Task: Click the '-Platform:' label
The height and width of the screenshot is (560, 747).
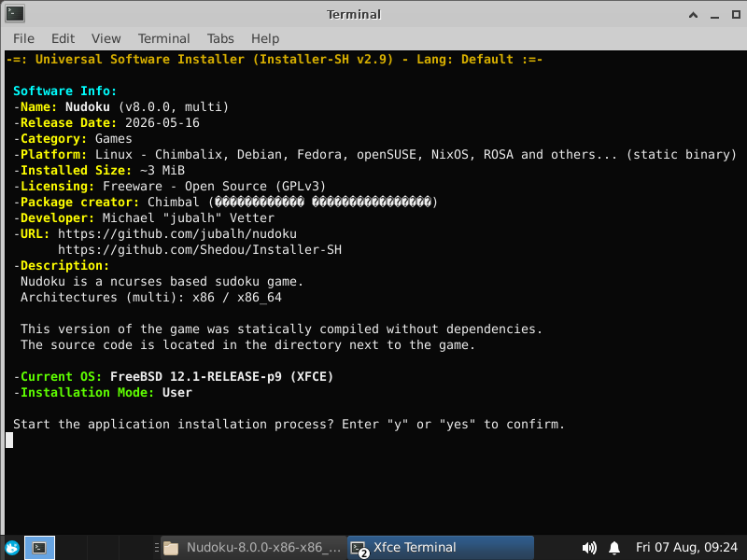Action: tap(50, 154)
